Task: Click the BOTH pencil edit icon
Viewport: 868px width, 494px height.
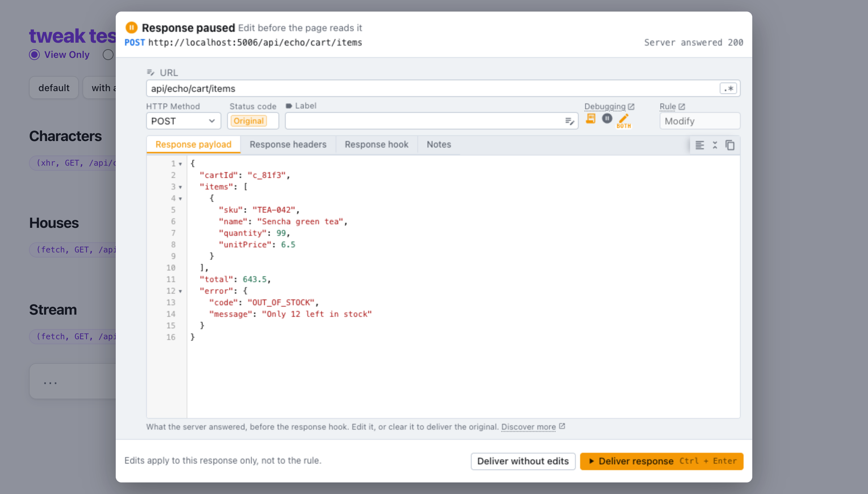Action: (624, 121)
